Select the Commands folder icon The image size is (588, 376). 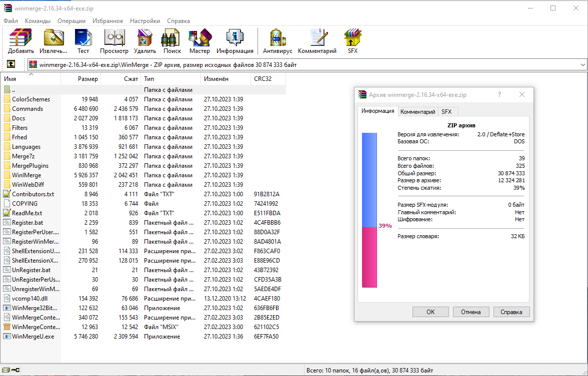click(x=7, y=109)
